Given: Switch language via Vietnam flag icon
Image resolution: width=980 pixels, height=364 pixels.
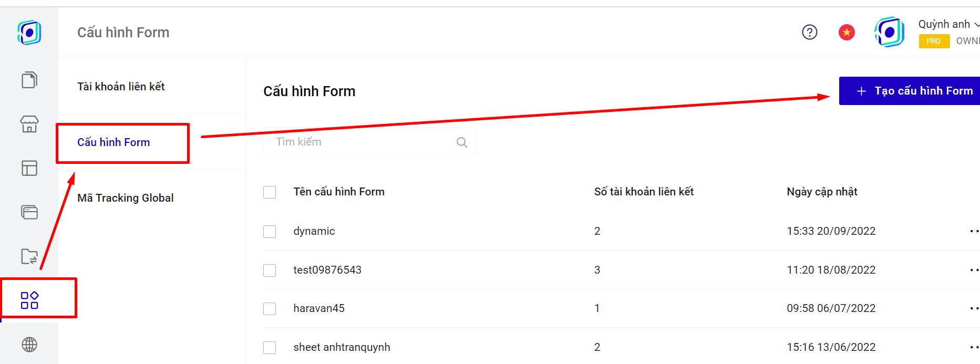Looking at the screenshot, I should point(847,33).
